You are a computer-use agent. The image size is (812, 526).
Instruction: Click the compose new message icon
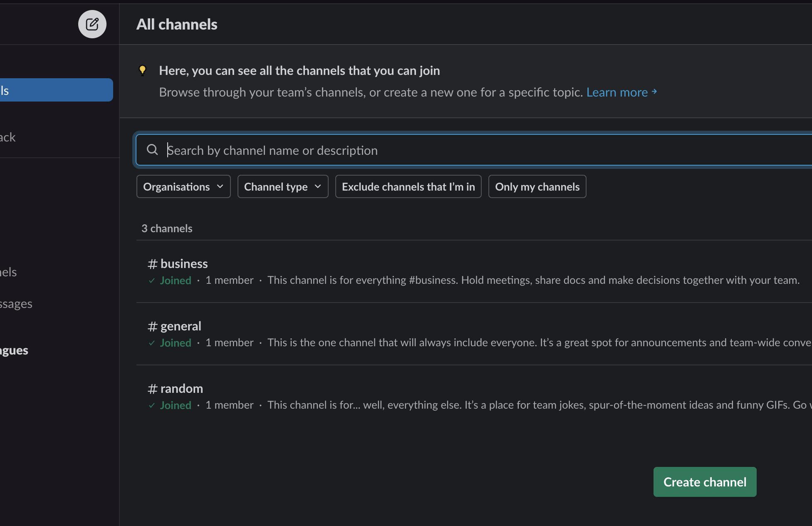pos(92,24)
